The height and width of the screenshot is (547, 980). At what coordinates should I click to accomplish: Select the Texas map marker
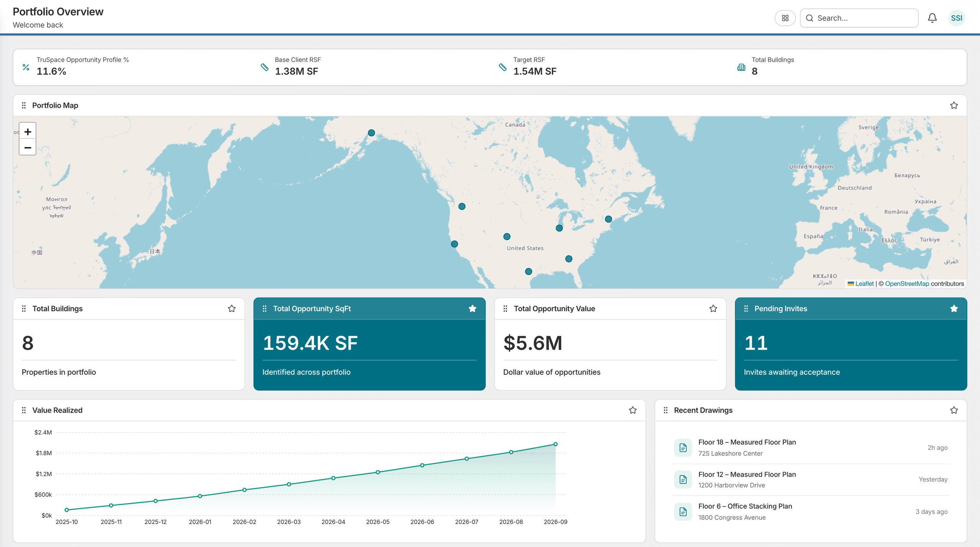(528, 271)
